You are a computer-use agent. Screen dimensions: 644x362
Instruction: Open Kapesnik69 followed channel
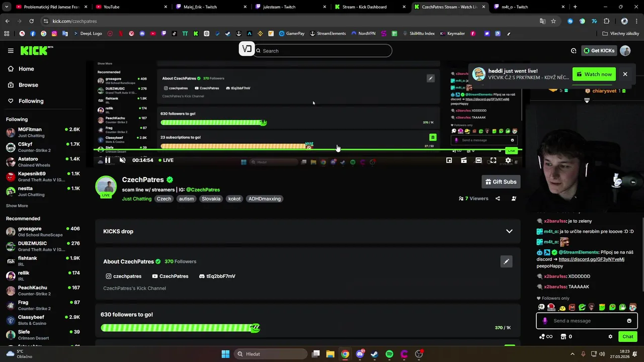click(43, 176)
